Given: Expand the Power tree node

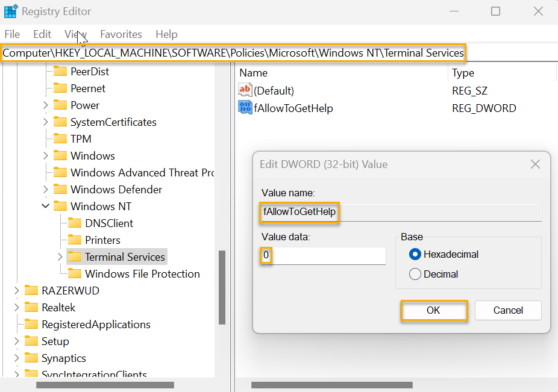Looking at the screenshot, I should [46, 105].
